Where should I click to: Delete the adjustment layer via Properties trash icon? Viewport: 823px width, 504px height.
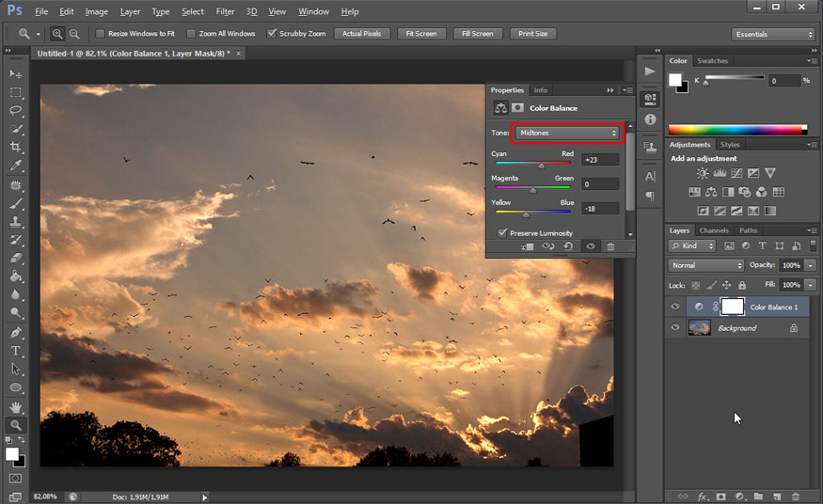coord(610,246)
